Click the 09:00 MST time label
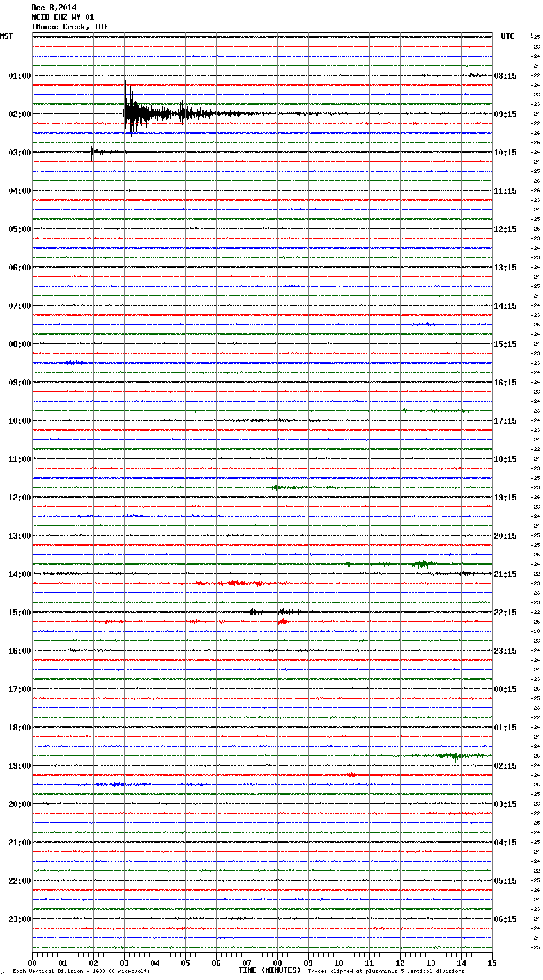The width and height of the screenshot is (543, 980). pos(20,383)
